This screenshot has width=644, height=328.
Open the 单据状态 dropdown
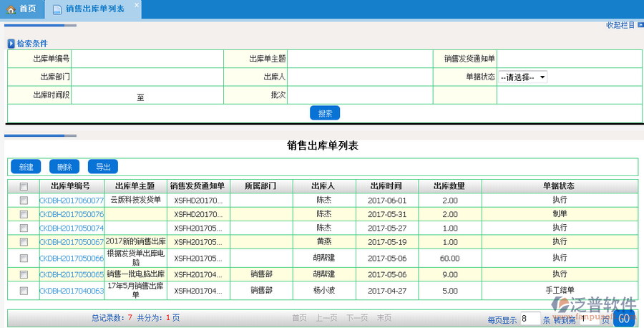click(522, 77)
